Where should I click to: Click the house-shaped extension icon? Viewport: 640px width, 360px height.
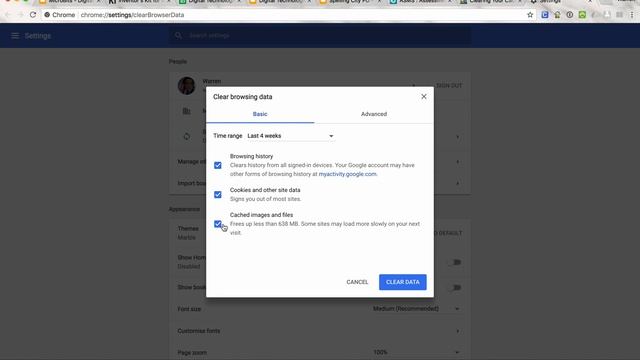[557, 15]
